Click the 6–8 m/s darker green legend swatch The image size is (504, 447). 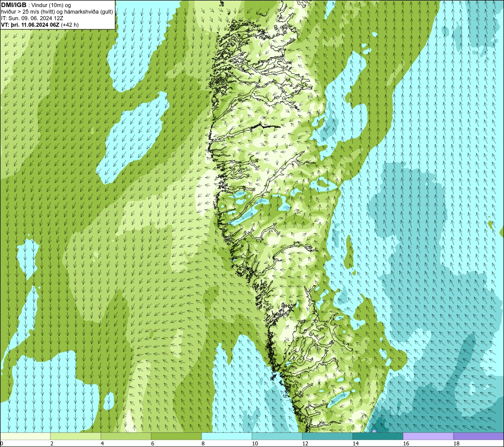click(176, 436)
